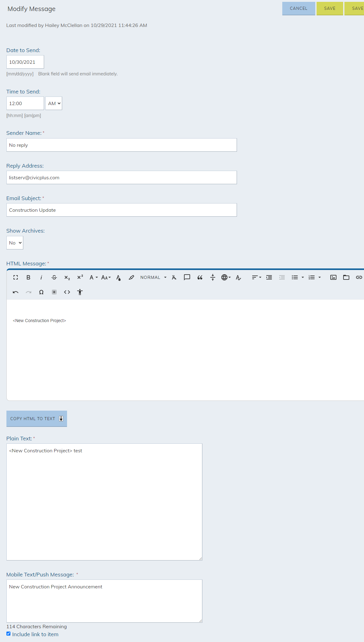
Task: Open the accessibility checker
Action: [80, 292]
